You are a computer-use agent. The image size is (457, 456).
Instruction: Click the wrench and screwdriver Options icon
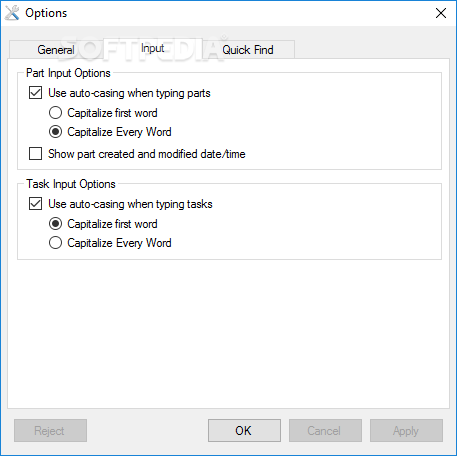click(x=12, y=13)
